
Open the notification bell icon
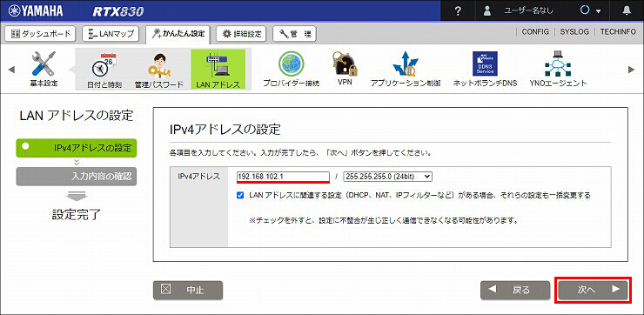click(627, 11)
